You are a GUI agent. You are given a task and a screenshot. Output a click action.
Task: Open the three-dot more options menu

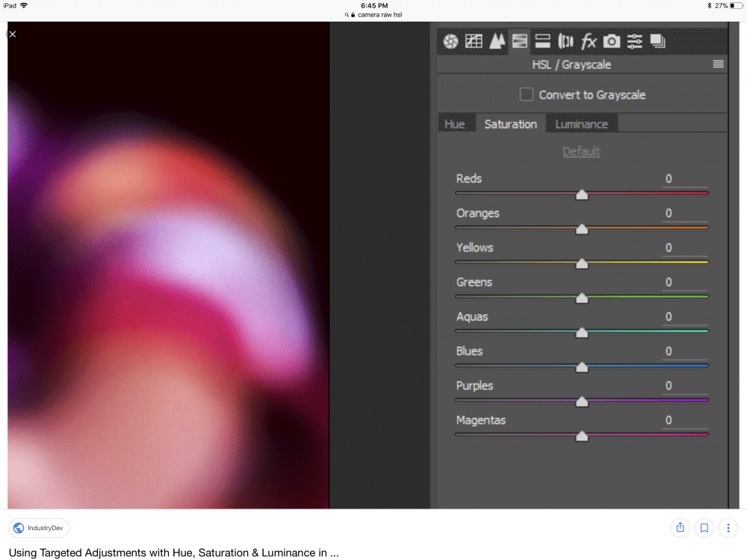click(728, 528)
